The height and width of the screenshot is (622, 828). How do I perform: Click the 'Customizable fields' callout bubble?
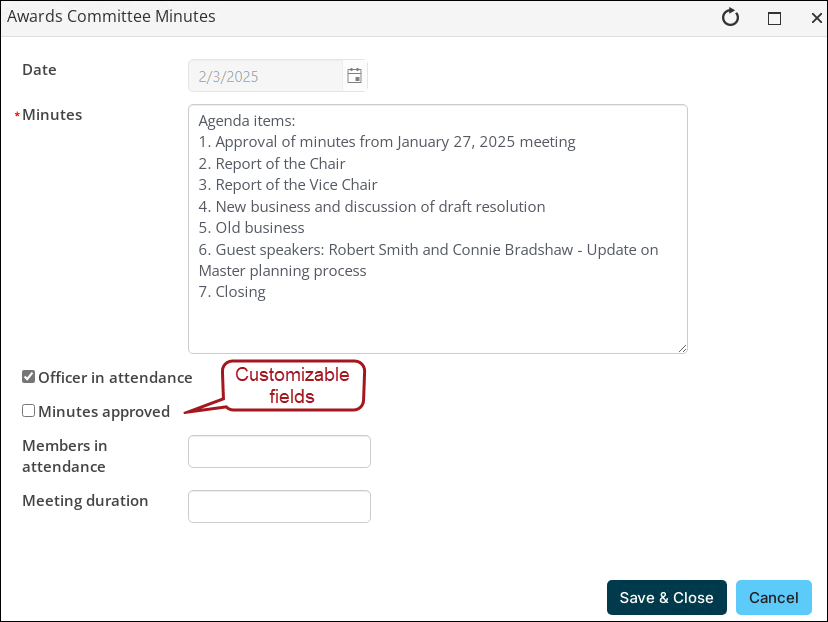[x=293, y=385]
